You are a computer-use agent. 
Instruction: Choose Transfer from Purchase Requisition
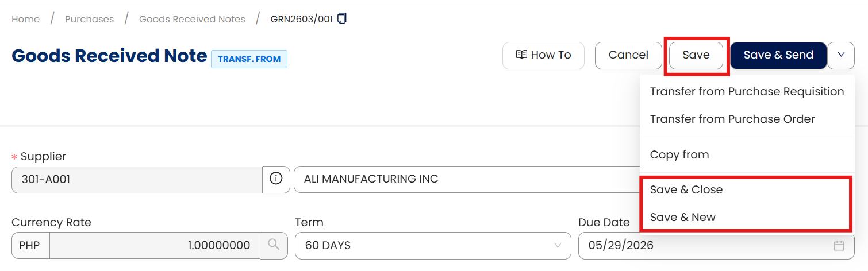(x=746, y=92)
